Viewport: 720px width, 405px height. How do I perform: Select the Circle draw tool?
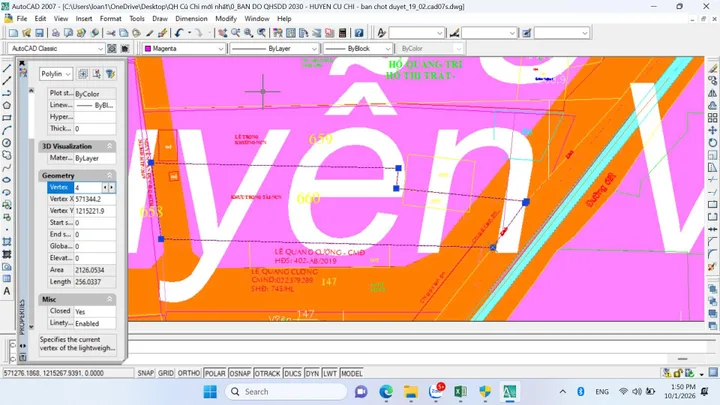tap(7, 143)
